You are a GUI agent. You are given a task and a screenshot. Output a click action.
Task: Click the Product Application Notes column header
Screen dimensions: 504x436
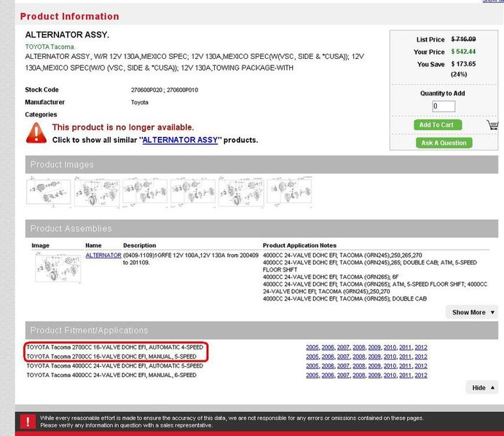[x=299, y=245]
